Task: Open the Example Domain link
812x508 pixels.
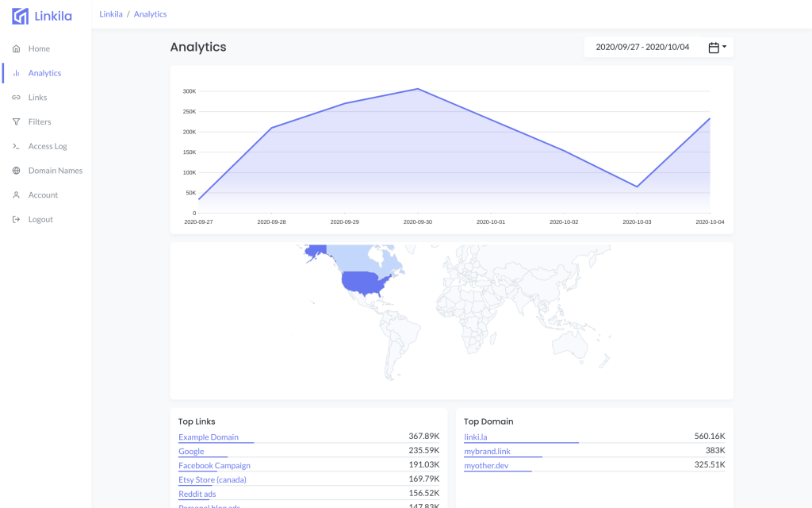Action: [x=208, y=437]
